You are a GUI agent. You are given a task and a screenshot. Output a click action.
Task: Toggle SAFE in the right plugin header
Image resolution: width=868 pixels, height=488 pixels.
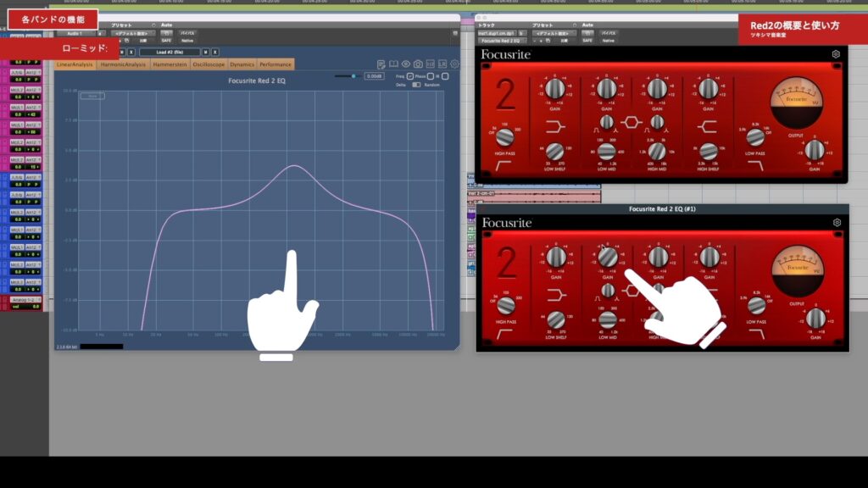587,41
